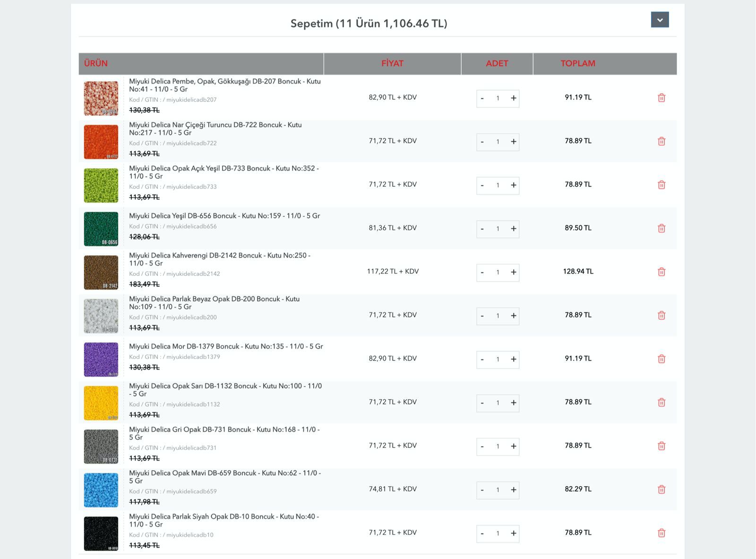Viewport: 756px width, 559px height.
Task: Collapse the Sepetim cart panel chevron
Action: 660,20
